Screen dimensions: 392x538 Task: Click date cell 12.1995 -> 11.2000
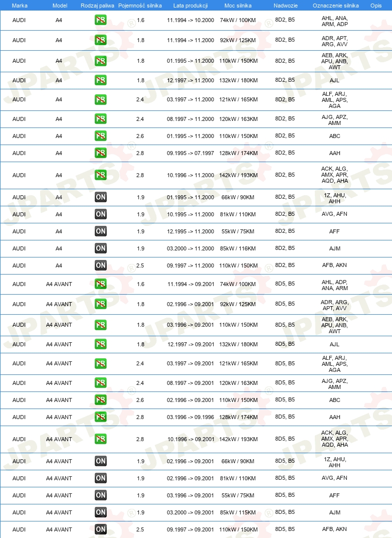click(x=190, y=231)
